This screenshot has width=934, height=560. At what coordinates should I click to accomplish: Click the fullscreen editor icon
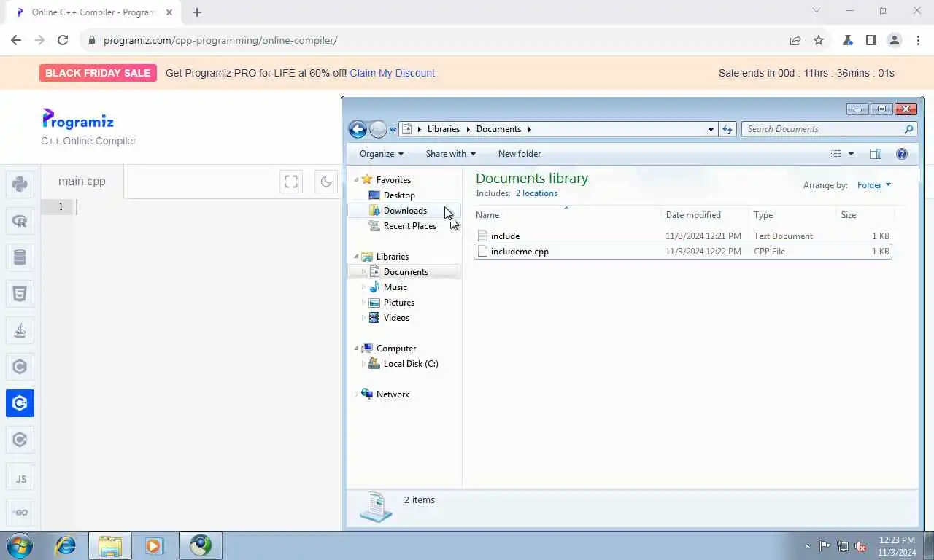pyautogui.click(x=291, y=182)
